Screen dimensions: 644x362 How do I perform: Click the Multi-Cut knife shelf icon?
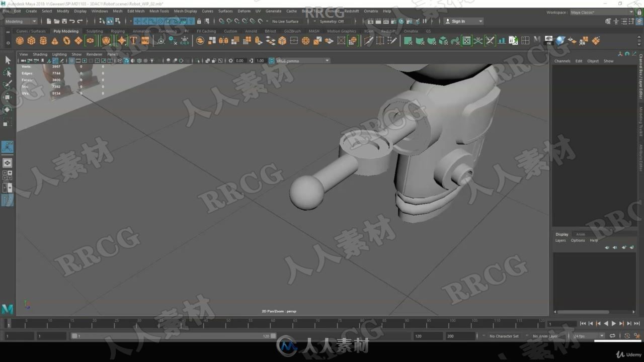tap(368, 40)
